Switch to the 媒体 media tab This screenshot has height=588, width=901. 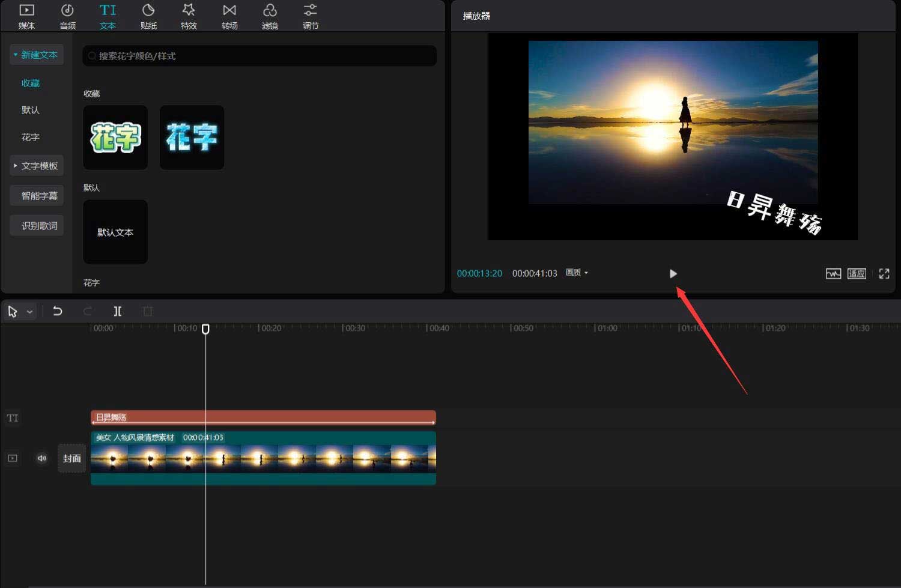click(x=26, y=16)
